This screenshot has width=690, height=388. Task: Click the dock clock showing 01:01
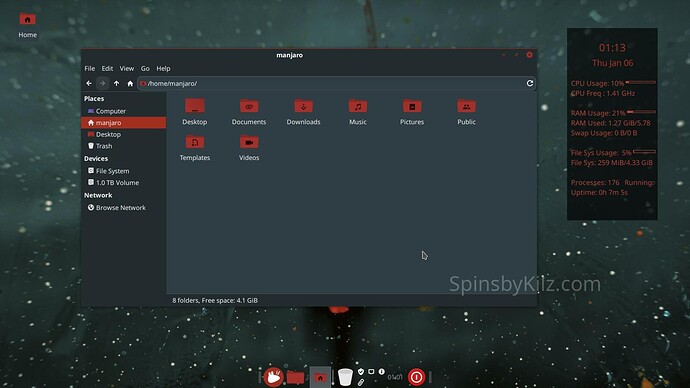point(395,377)
